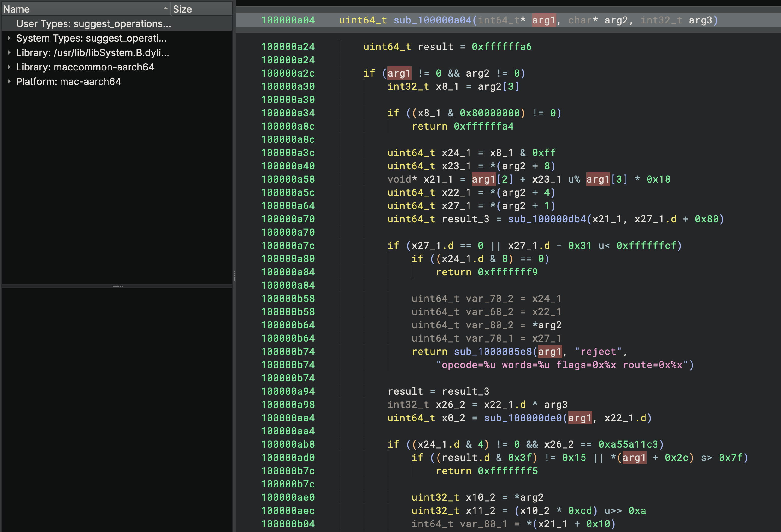This screenshot has width=781, height=532.
Task: Click address 100000a04 in the function header
Action: click(x=288, y=20)
